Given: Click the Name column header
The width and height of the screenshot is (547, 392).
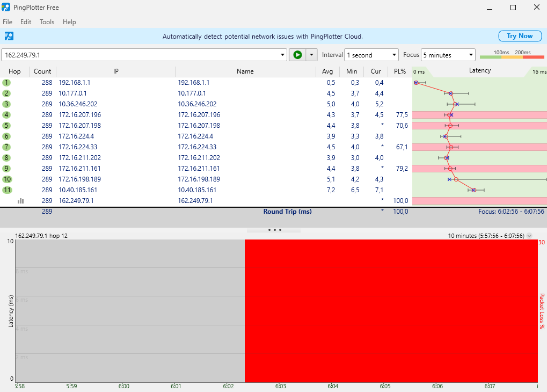Looking at the screenshot, I should point(245,71).
